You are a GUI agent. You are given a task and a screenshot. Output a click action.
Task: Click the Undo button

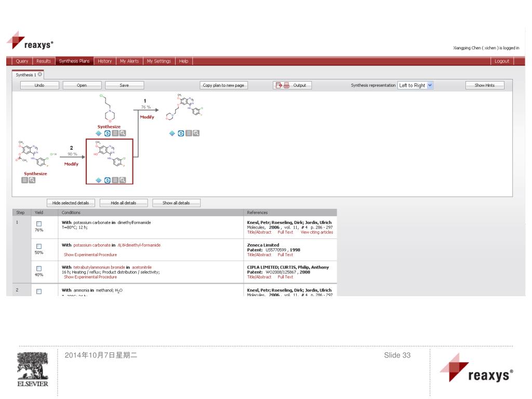coord(39,85)
